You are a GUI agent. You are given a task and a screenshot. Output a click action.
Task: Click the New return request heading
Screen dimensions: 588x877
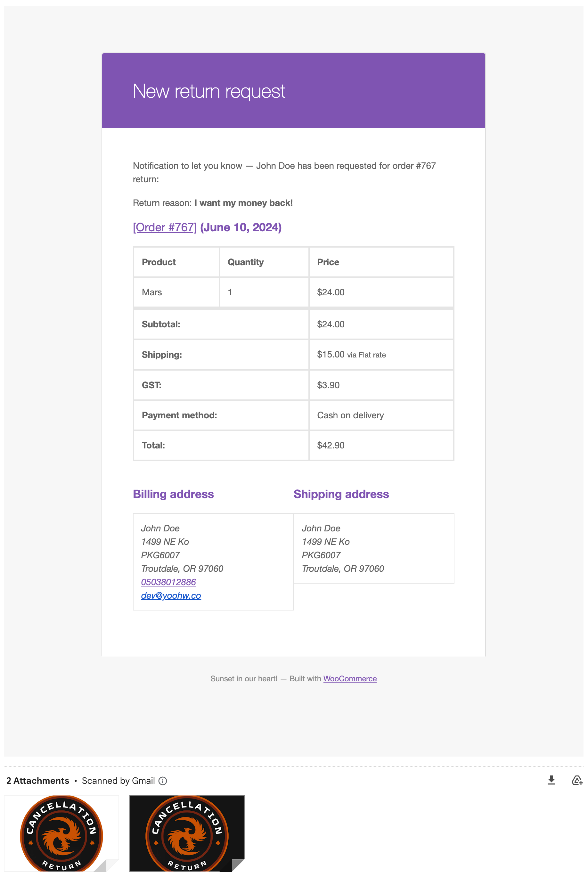pos(209,91)
